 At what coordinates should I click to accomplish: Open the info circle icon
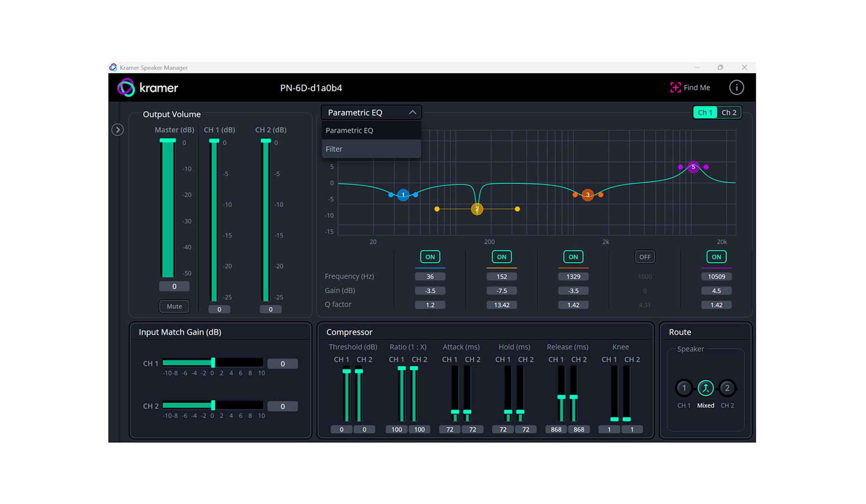click(736, 87)
